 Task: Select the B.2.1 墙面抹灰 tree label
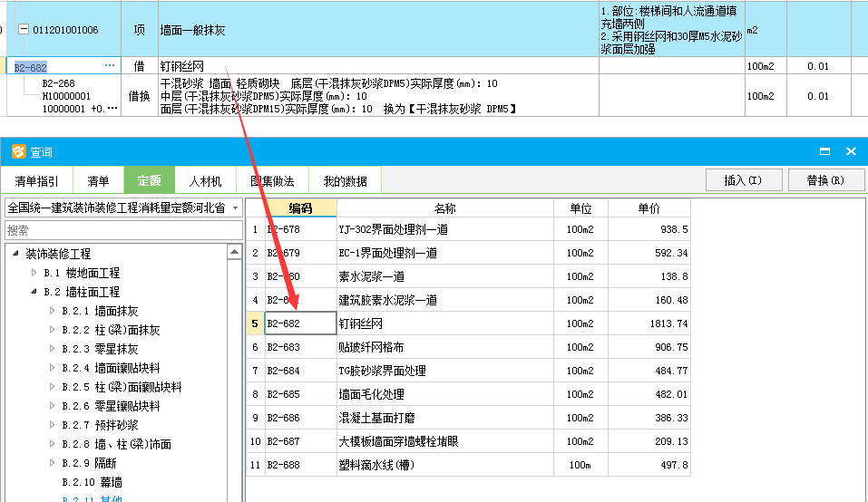[x=100, y=311]
